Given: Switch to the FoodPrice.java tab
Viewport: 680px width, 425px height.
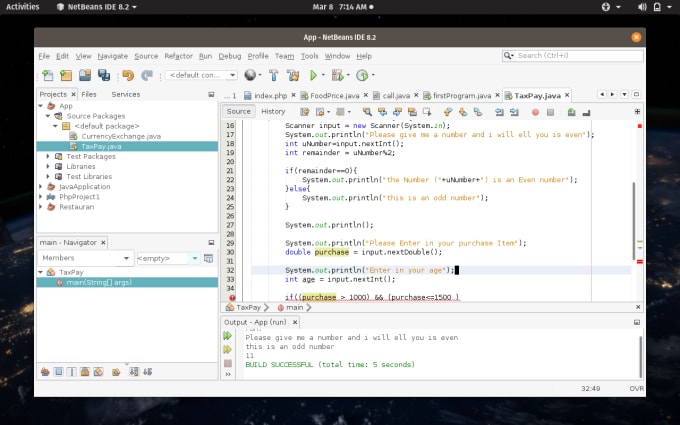Looking at the screenshot, I should pos(334,95).
